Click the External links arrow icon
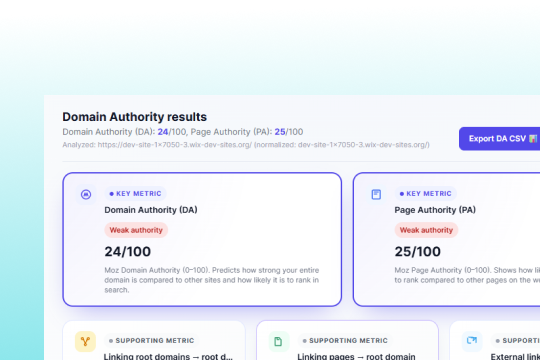 [472, 341]
